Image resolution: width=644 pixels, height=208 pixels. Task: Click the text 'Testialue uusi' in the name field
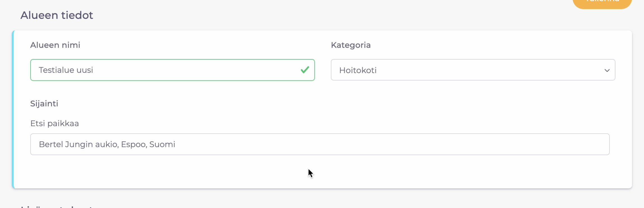point(66,70)
